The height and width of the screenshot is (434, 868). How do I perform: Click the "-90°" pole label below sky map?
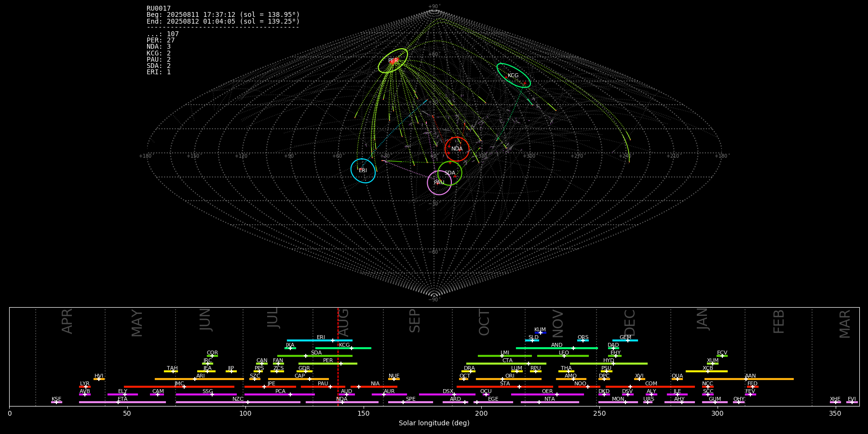(x=434, y=299)
